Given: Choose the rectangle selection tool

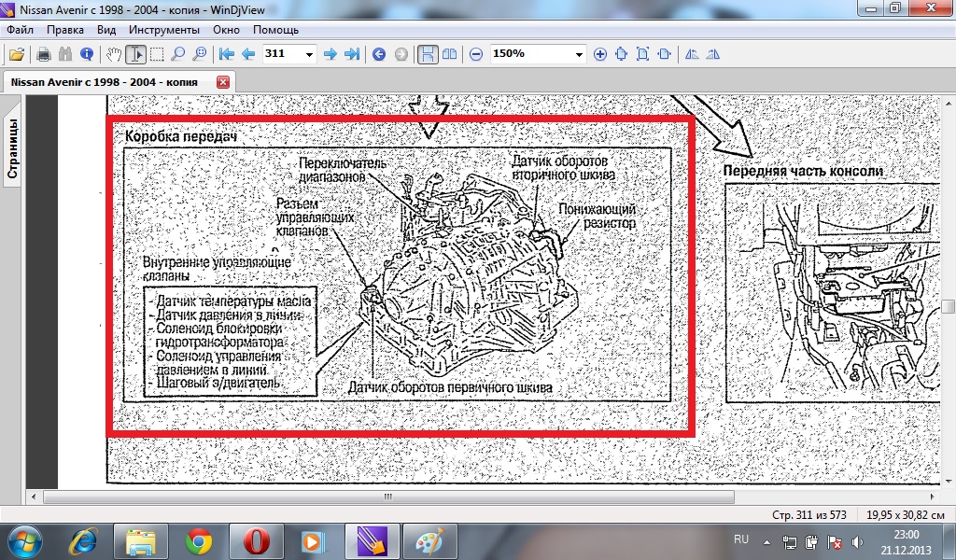Looking at the screenshot, I should [157, 54].
